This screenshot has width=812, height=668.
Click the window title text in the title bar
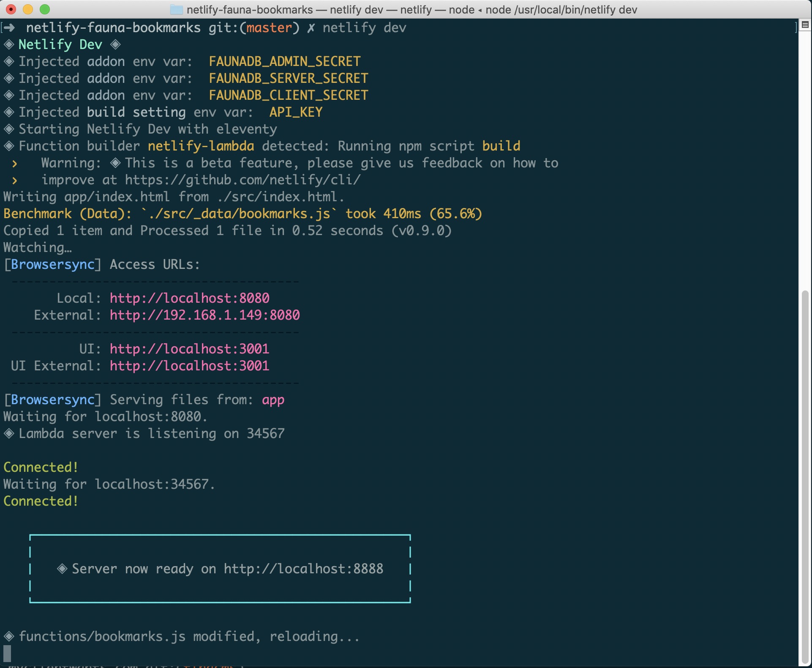coord(412,9)
